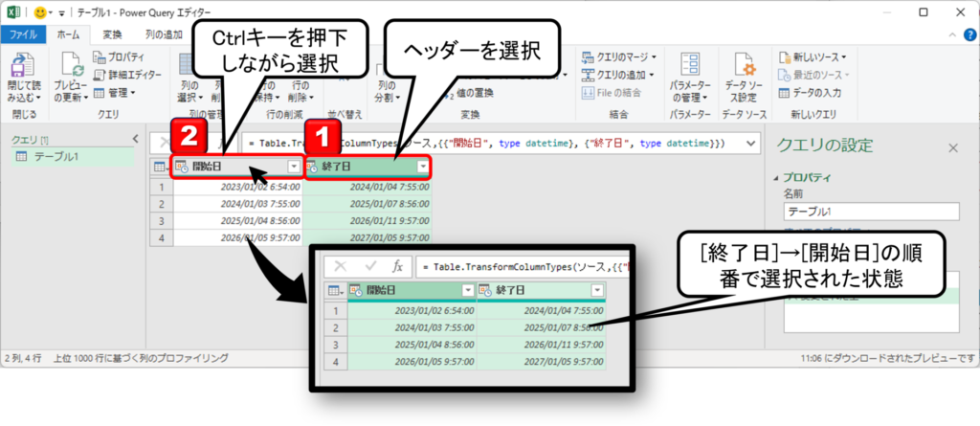
Task: Click the プレビューの更新 refresh icon
Action: (x=71, y=64)
